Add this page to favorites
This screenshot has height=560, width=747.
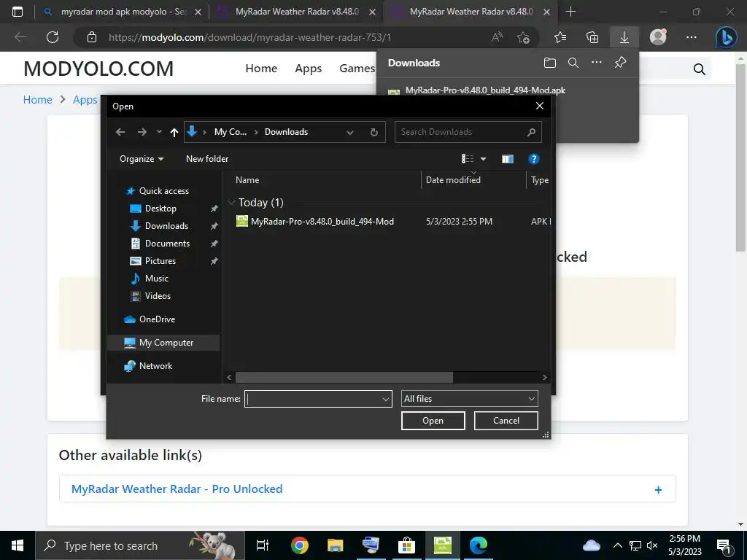click(x=523, y=38)
